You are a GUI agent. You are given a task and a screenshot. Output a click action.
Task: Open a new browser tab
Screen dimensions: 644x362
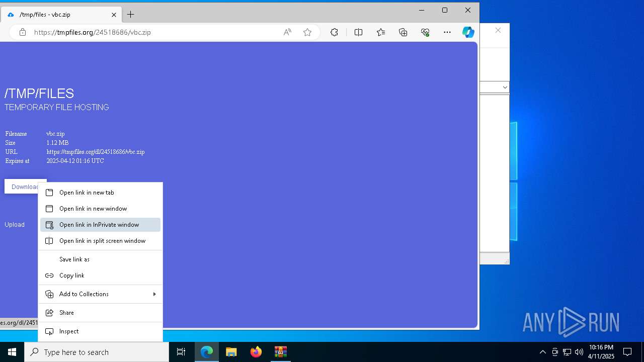130,15
